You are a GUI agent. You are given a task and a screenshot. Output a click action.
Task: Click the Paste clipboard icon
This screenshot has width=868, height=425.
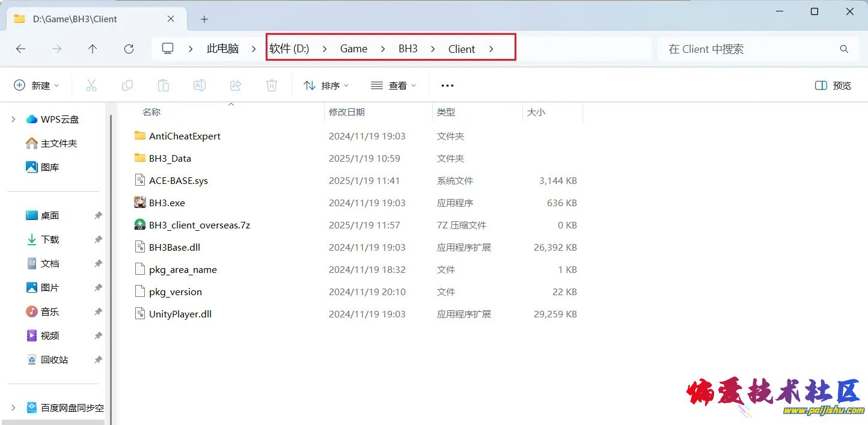point(164,85)
